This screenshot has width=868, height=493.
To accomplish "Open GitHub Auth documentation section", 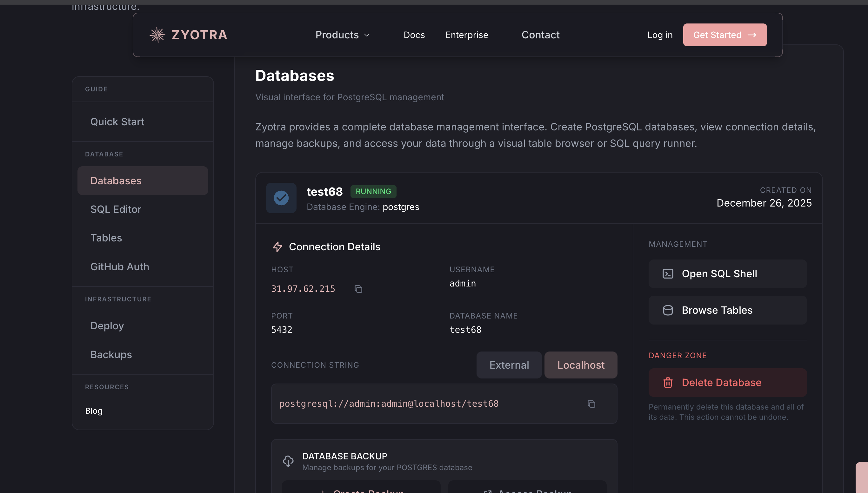I will click(x=120, y=267).
